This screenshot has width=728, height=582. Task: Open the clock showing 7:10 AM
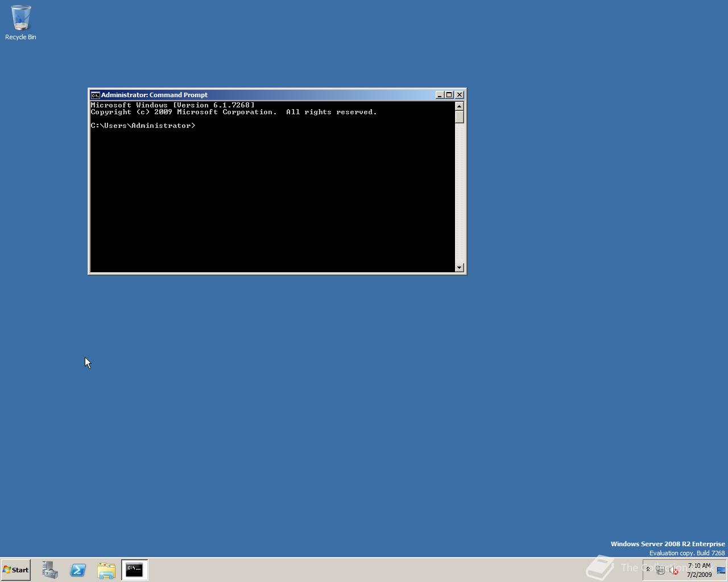(x=699, y=570)
